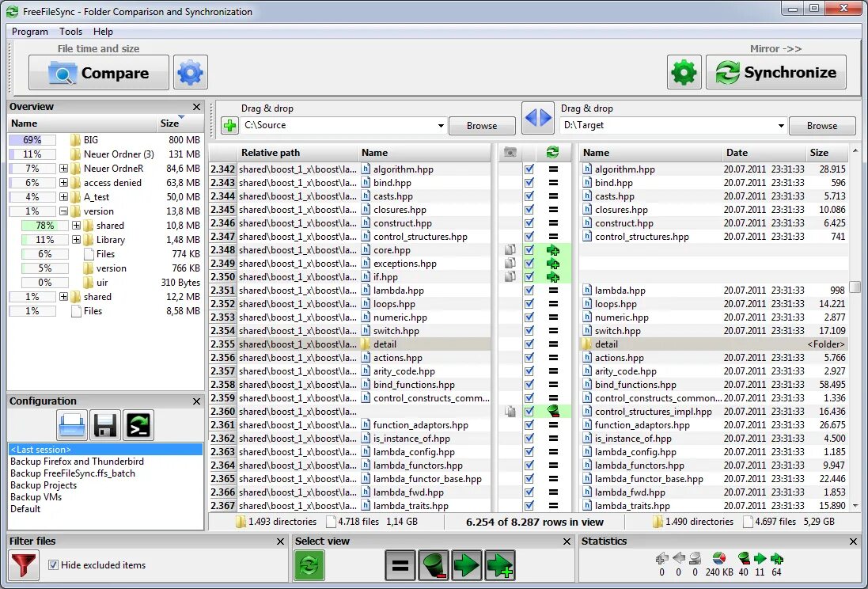Toggle create-right plus view button
The image size is (868, 589).
(x=500, y=565)
